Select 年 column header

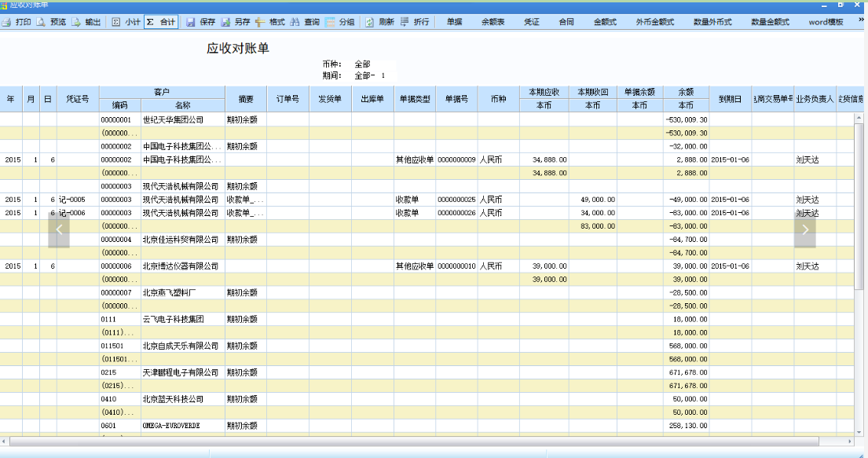[x=11, y=99]
